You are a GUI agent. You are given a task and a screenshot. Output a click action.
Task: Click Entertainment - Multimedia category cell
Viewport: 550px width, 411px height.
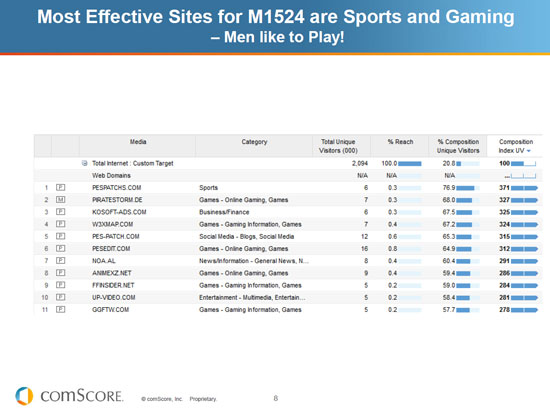point(252,297)
